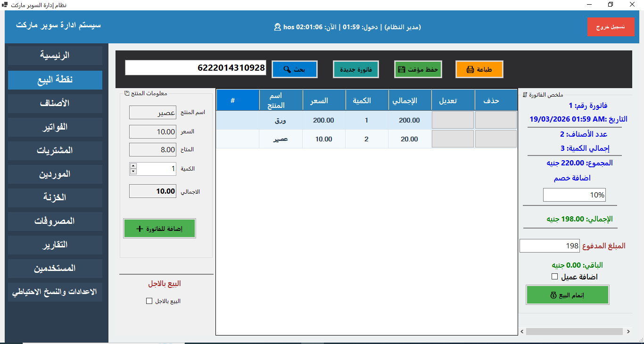Image resolution: width=644 pixels, height=344 pixels.
Task: Click the تعديل cell for عصير row
Action: (453, 139)
